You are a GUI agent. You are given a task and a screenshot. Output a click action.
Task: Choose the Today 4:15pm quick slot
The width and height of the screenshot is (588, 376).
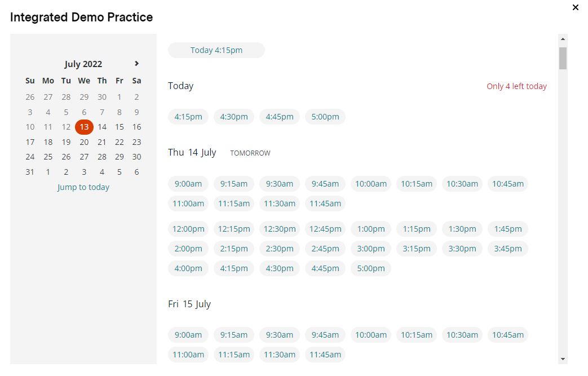(216, 50)
